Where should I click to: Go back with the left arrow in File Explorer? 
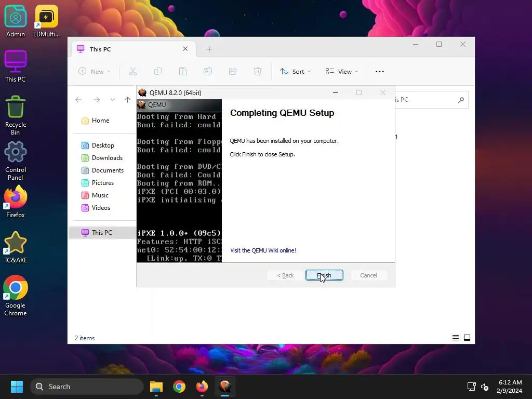click(78, 100)
